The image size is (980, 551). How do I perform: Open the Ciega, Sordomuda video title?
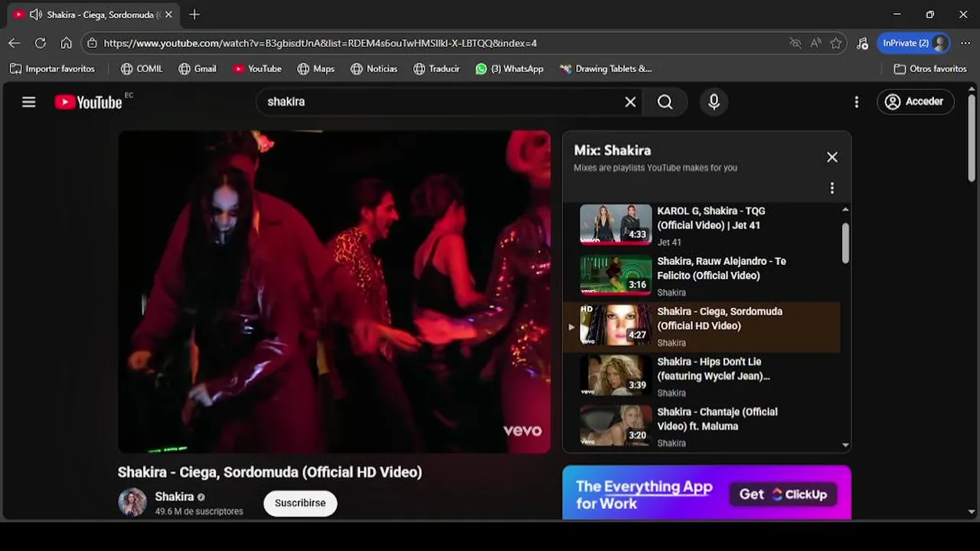pos(269,472)
